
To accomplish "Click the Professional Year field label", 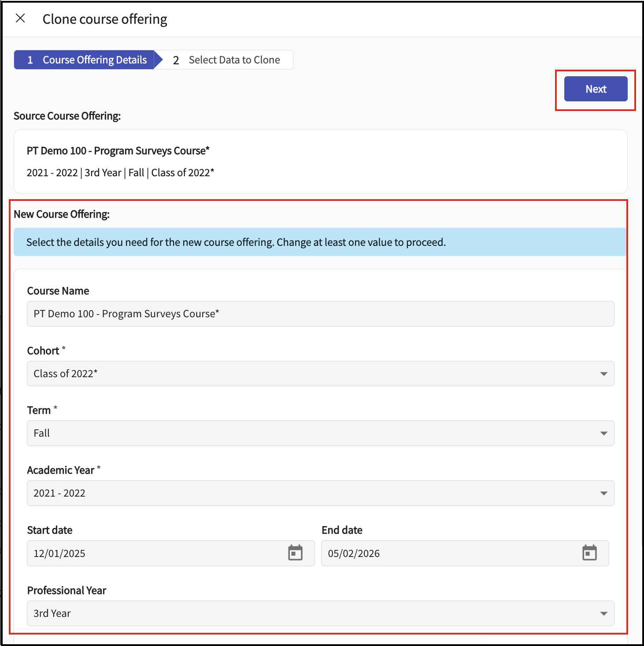I will point(67,590).
